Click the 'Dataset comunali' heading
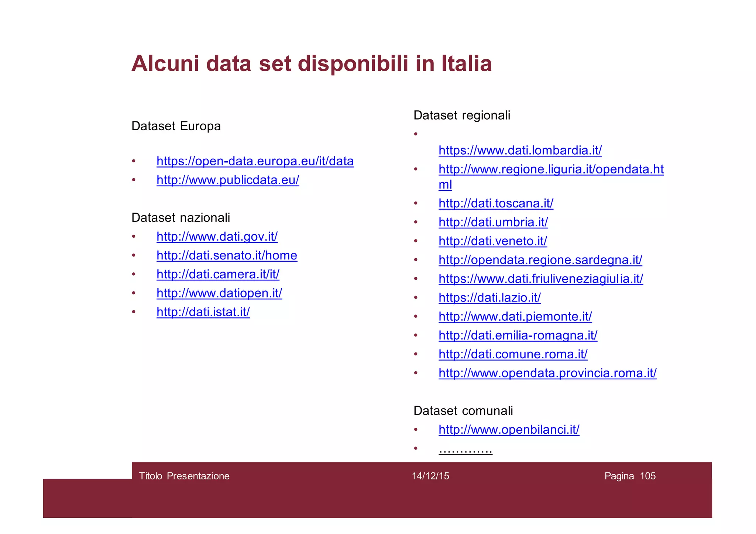Image resolution: width=756 pixels, height=534 pixels. [x=463, y=411]
